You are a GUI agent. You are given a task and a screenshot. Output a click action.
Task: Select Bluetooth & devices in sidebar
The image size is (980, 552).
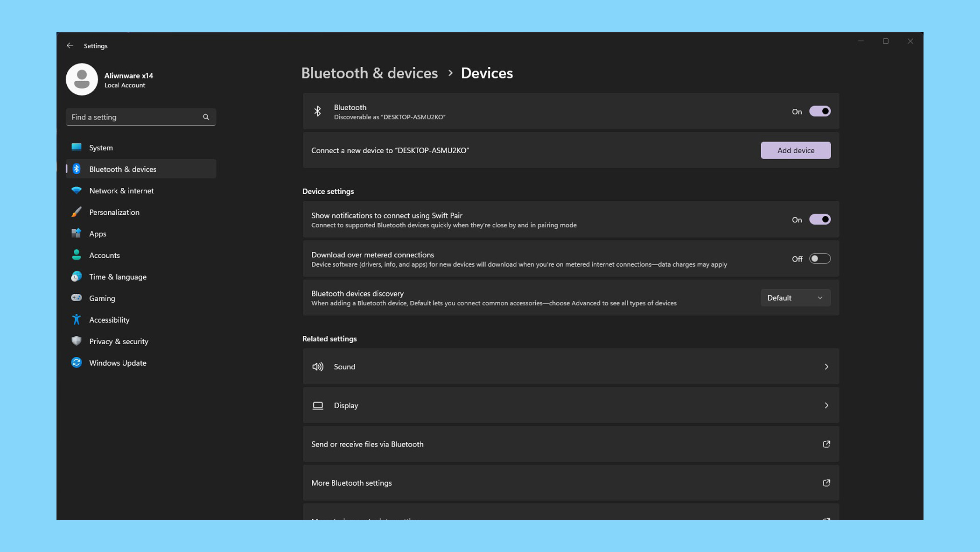tap(141, 169)
